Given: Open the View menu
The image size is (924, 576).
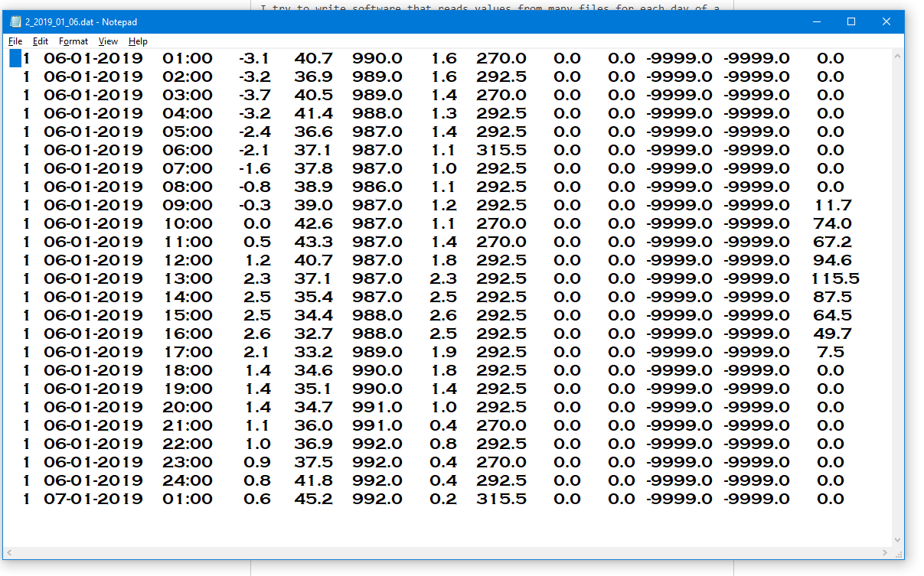Looking at the screenshot, I should pyautogui.click(x=108, y=41).
